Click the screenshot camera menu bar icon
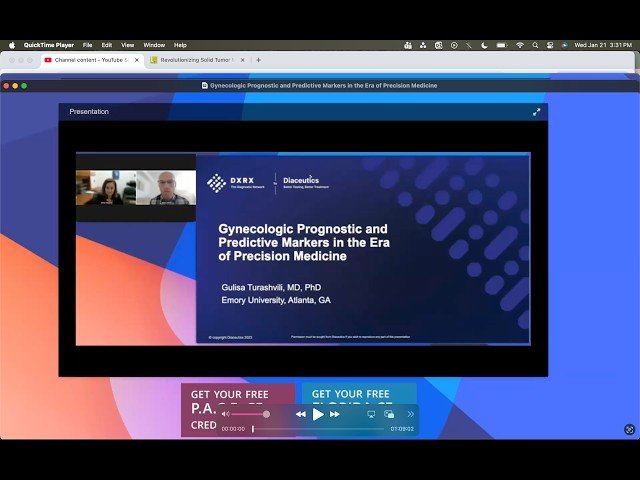 [x=438, y=45]
